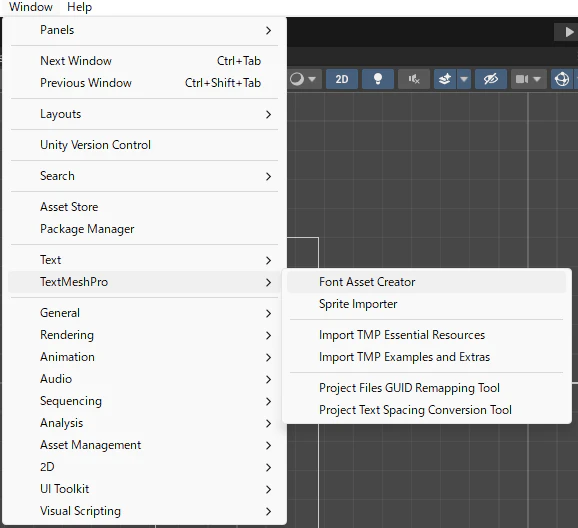Open the Package Manager
578x528 pixels.
tap(144, 229)
